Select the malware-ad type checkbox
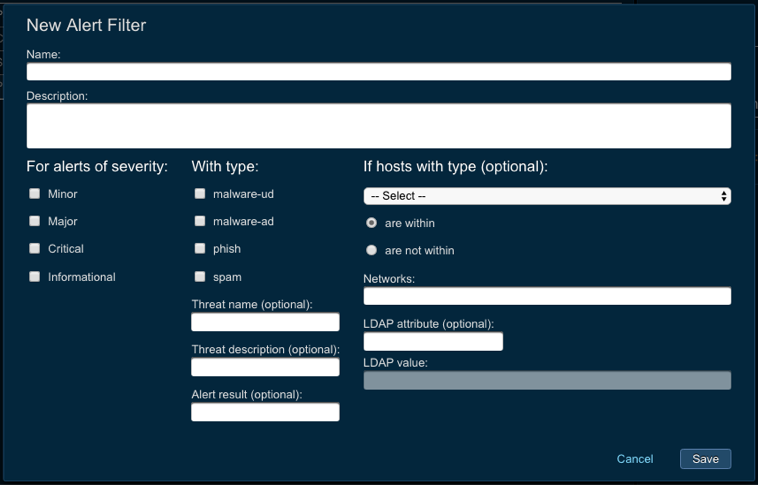The width and height of the screenshot is (758, 485). [x=200, y=221]
